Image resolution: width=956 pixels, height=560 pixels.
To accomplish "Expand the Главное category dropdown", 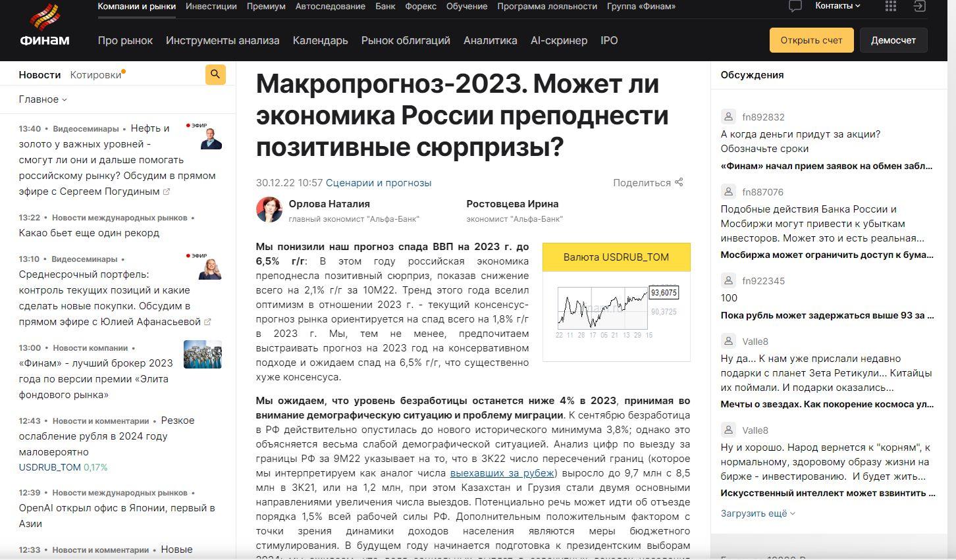I will [43, 99].
